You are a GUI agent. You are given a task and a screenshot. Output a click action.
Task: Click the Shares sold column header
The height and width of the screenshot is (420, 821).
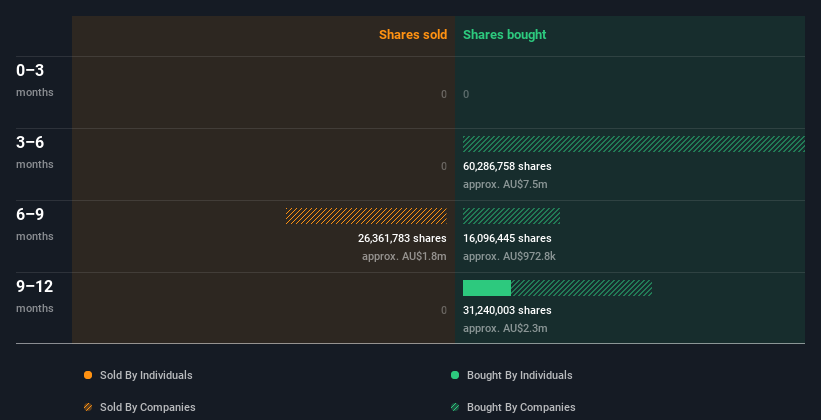click(413, 35)
